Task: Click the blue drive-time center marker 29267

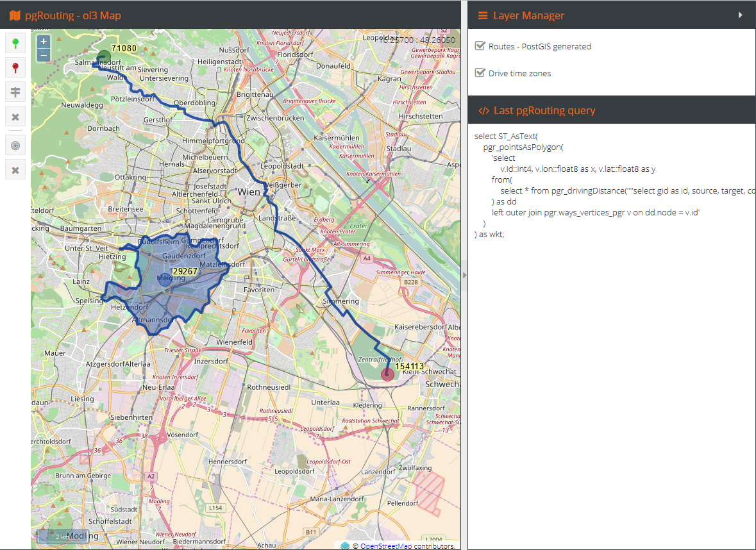Action: point(165,279)
